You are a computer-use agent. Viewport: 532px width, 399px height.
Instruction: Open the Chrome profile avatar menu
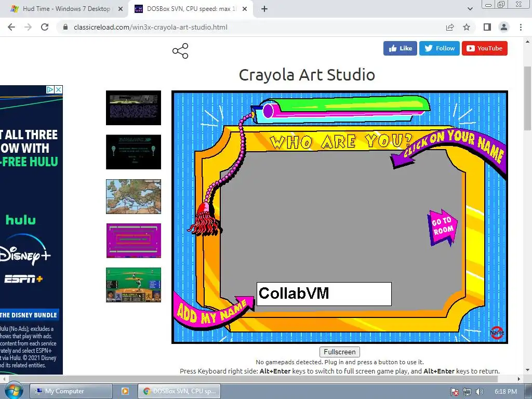click(504, 27)
